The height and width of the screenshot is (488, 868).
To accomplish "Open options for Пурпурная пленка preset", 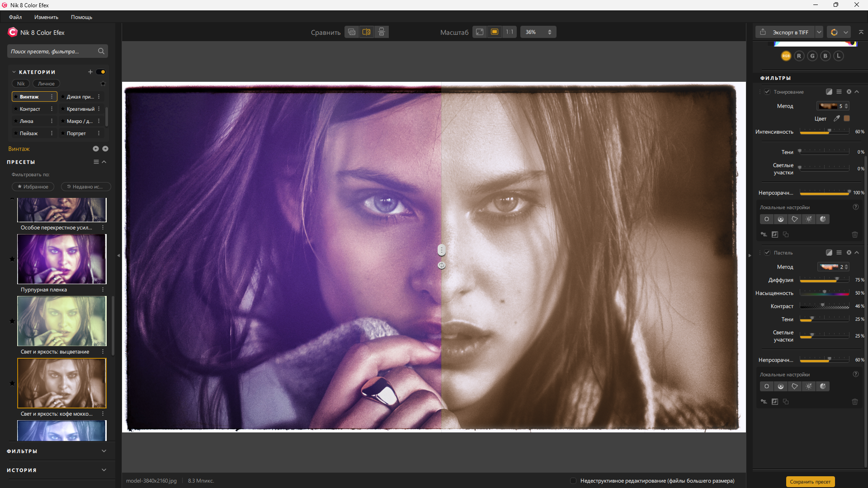I will [103, 290].
